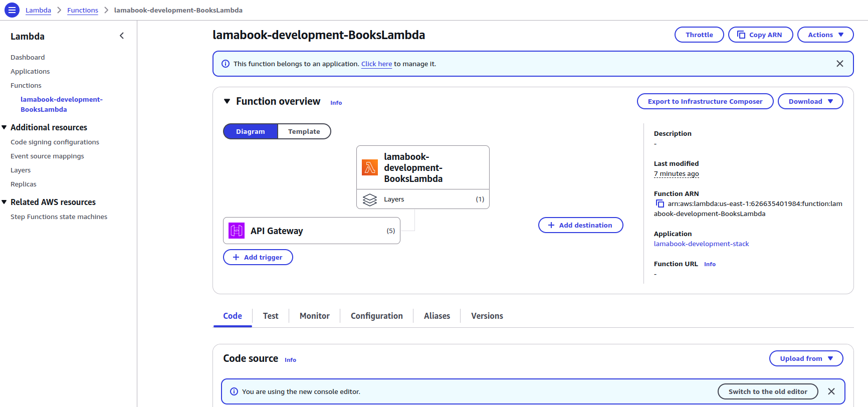This screenshot has height=407, width=868.
Task: Dismiss the application banner with X
Action: click(840, 64)
